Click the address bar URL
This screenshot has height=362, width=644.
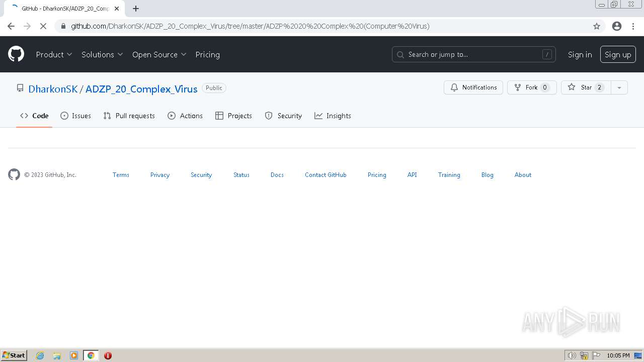250,26
